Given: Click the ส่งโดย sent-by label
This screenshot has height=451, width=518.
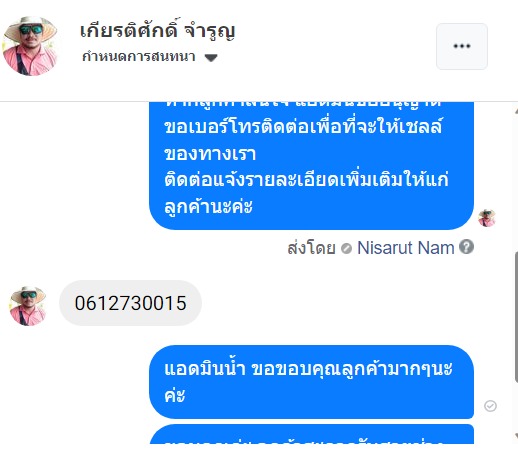Looking at the screenshot, I should (x=311, y=248).
